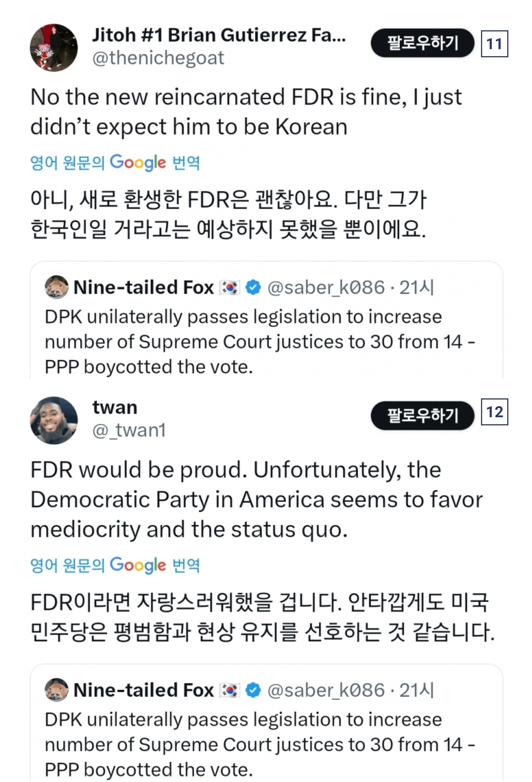532x782 pixels.
Task: Open the thenichegoat profile picture
Action: pos(54,48)
